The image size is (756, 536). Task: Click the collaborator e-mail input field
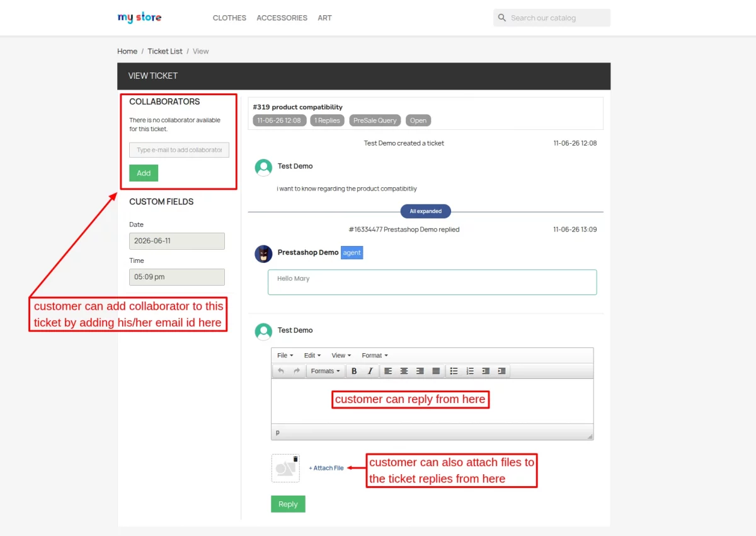(179, 150)
